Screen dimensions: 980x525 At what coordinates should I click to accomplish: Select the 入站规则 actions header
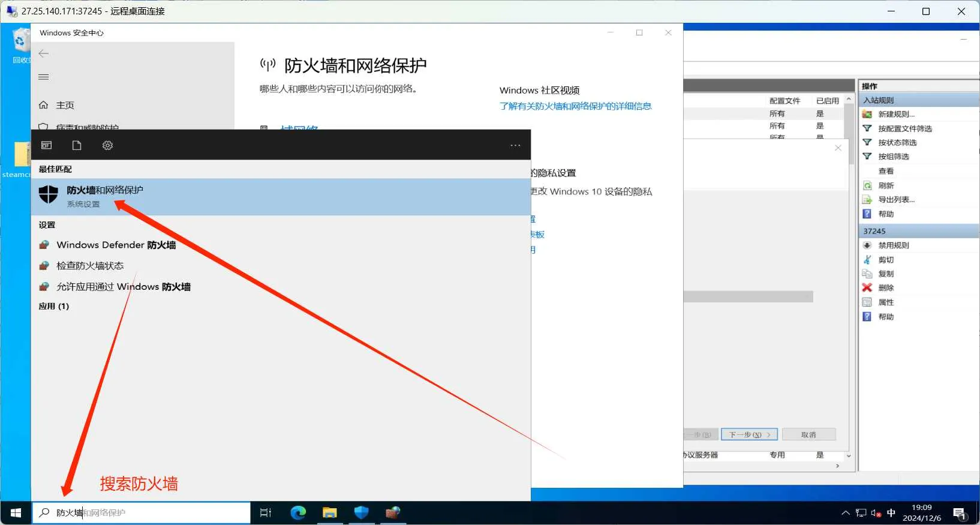[919, 100]
